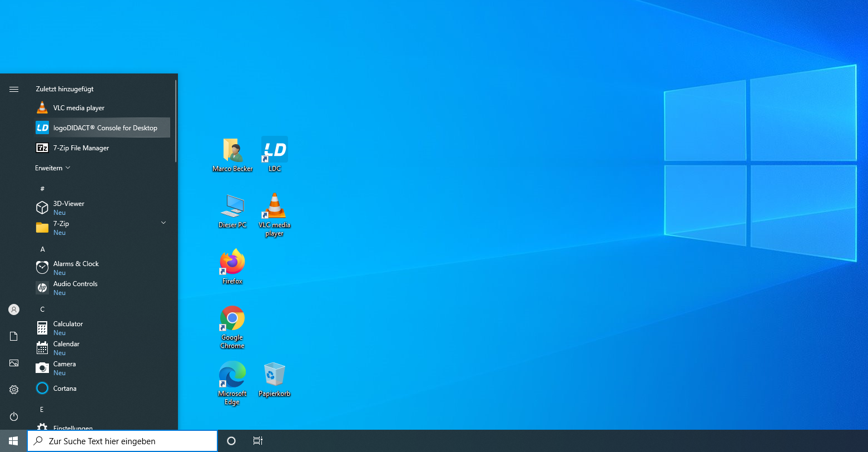The width and height of the screenshot is (868, 452).
Task: Open Cortana from Start menu list
Action: click(102, 389)
